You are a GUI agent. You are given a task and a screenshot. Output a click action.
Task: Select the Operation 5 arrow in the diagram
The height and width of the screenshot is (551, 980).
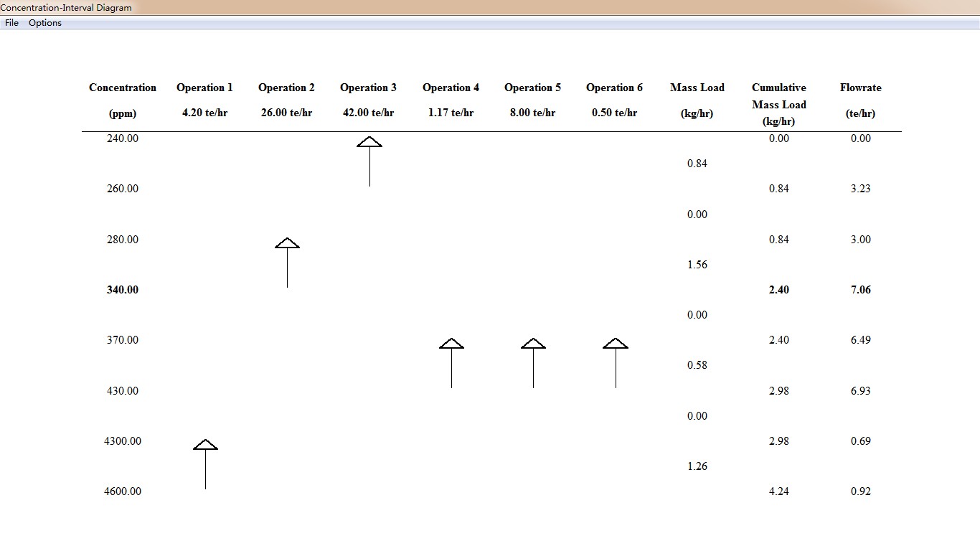click(533, 363)
